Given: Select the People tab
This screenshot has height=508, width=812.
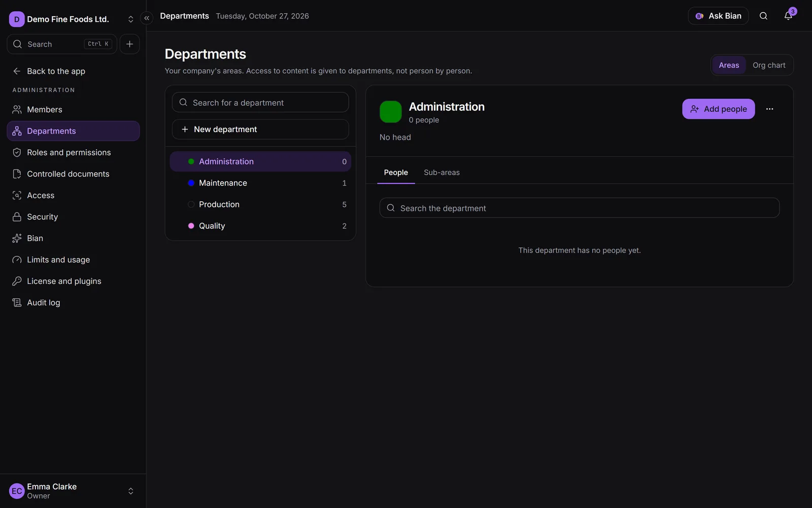Looking at the screenshot, I should (396, 173).
